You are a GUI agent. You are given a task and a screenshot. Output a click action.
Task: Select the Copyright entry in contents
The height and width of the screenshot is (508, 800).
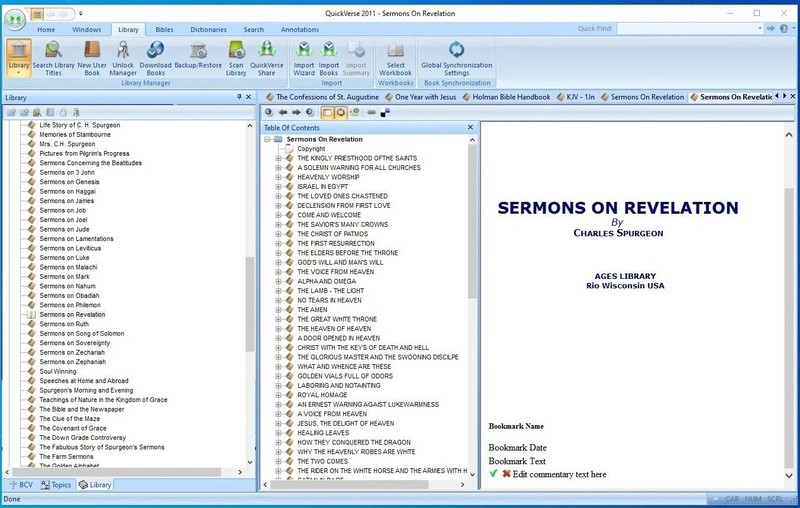[311, 149]
